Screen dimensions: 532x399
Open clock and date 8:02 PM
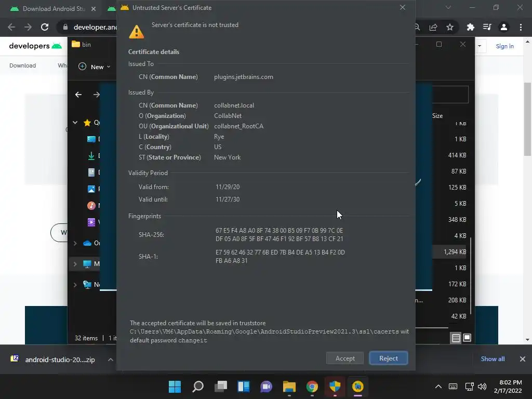pyautogui.click(x=508, y=387)
